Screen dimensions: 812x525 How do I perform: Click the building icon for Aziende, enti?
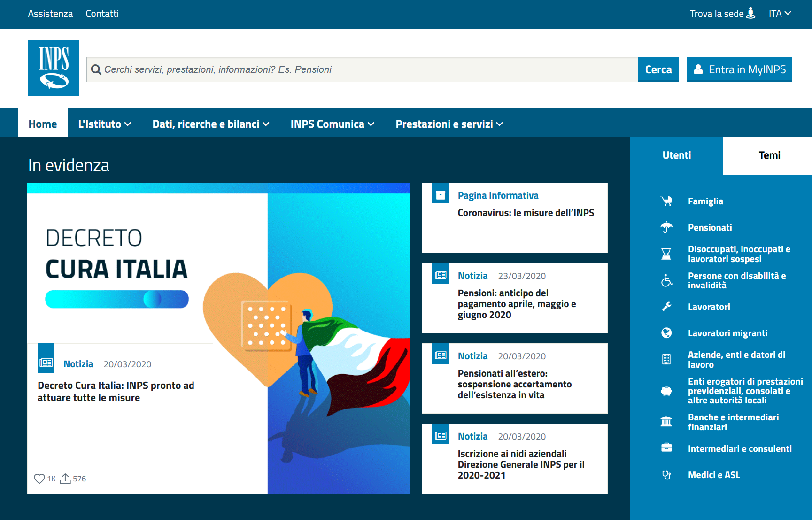point(666,359)
